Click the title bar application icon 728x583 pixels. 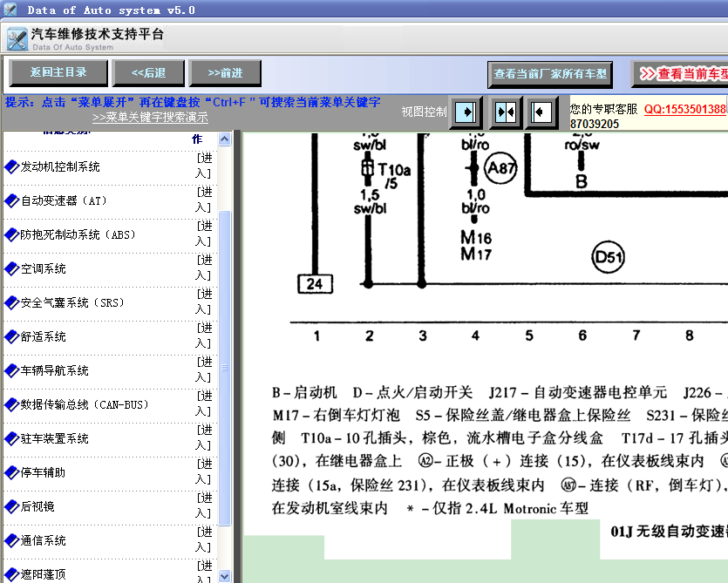pos(10,10)
